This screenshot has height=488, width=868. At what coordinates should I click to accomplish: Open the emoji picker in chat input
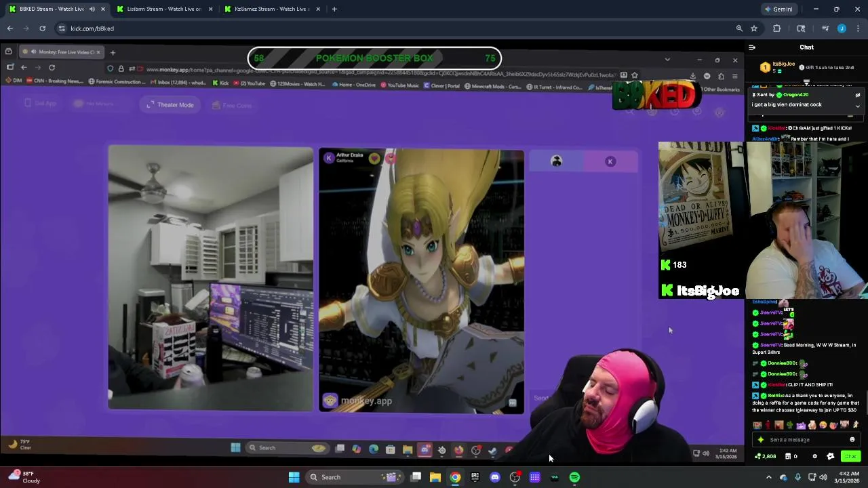[852, 440]
